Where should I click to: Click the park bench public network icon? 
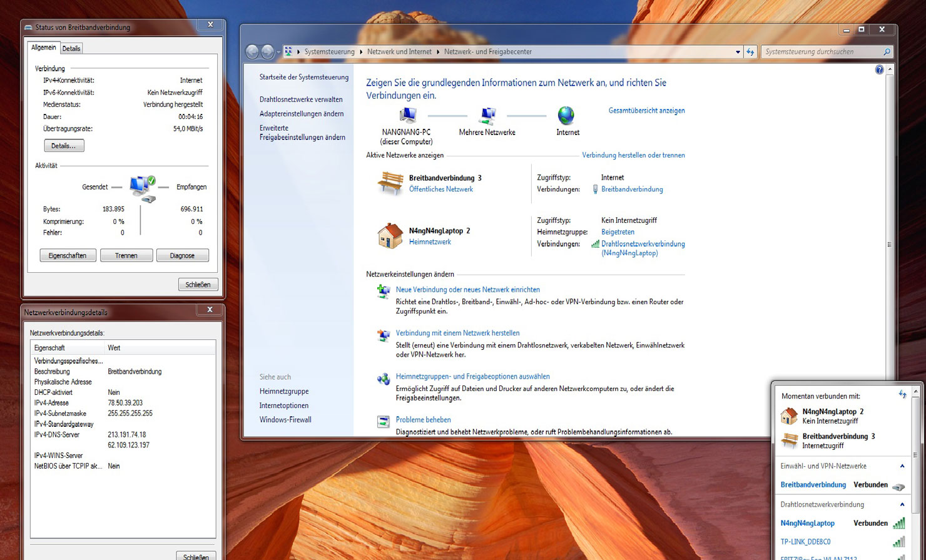tap(390, 183)
